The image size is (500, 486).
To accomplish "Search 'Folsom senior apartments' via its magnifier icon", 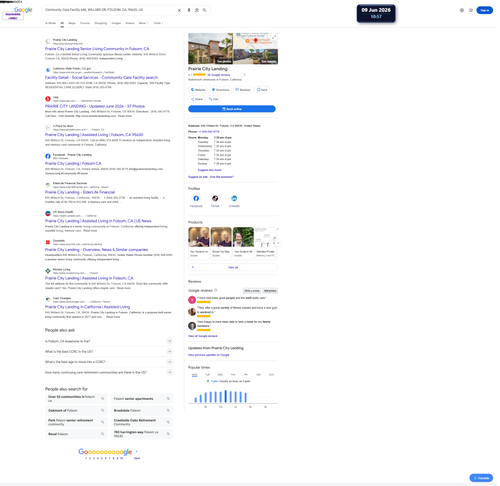I will tap(168, 399).
